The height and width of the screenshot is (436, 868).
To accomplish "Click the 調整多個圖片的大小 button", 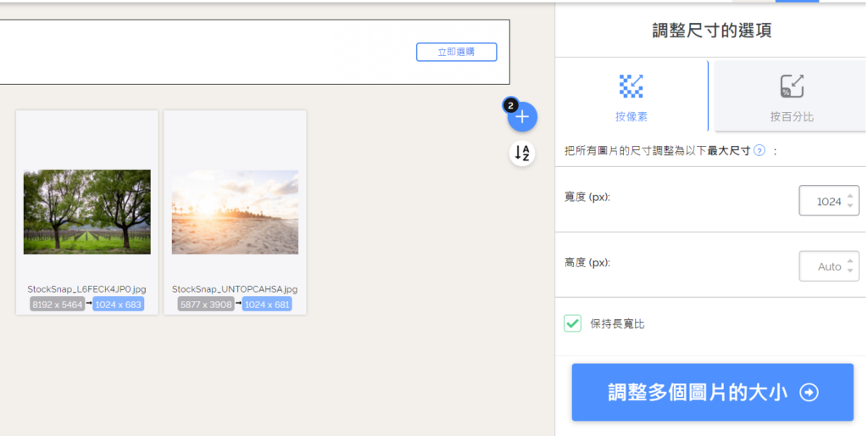I will tap(712, 392).
